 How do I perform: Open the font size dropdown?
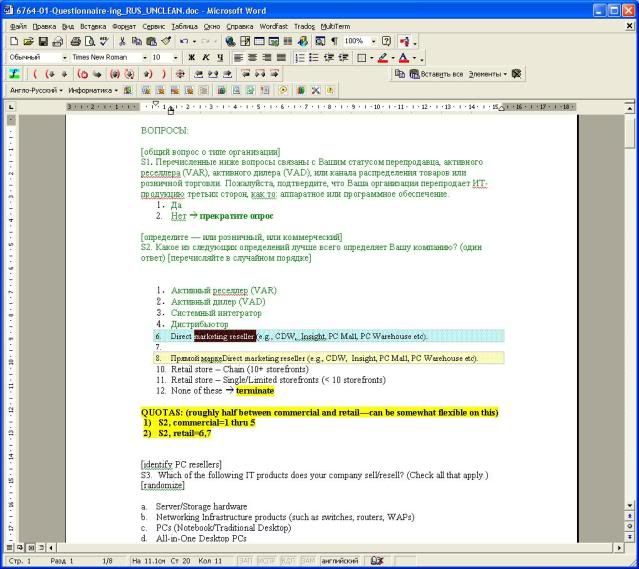(176, 58)
